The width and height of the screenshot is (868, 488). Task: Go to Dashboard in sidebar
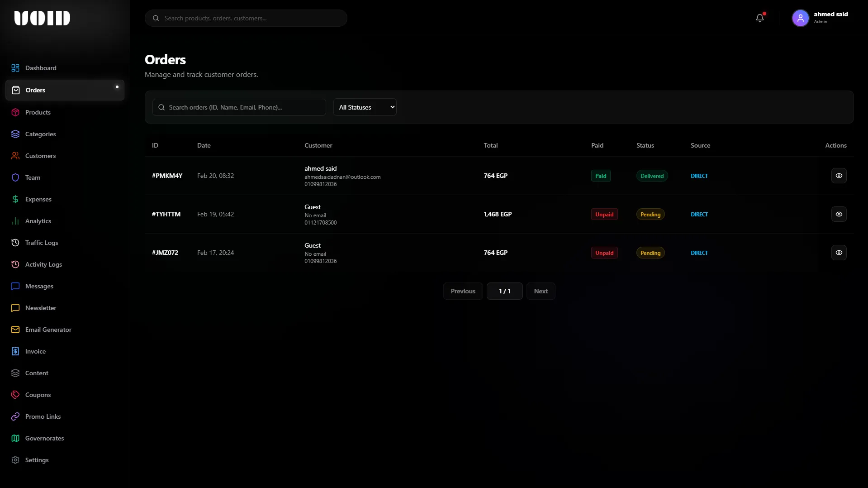point(65,68)
